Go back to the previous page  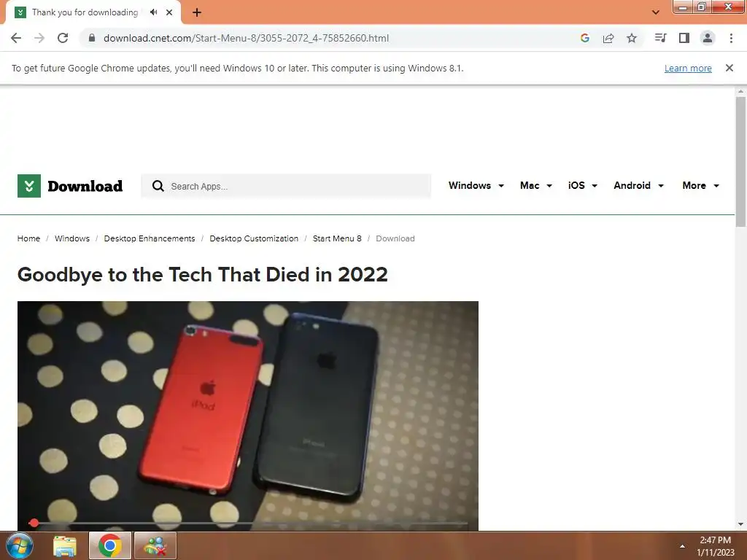[x=16, y=38]
